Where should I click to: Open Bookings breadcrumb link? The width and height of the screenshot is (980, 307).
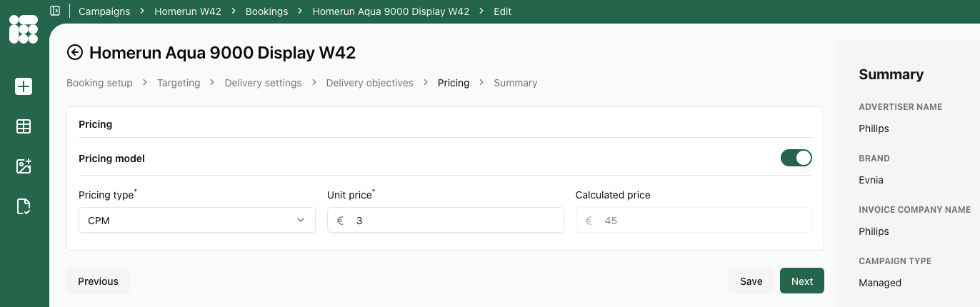266,11
